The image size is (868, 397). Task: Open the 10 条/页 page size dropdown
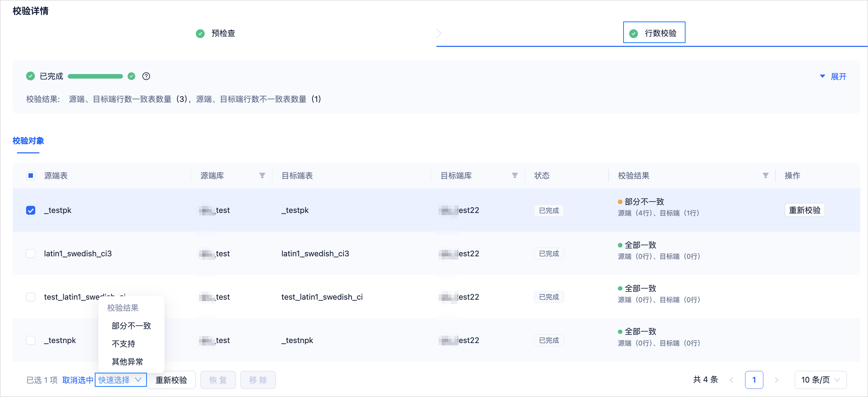[x=820, y=380]
